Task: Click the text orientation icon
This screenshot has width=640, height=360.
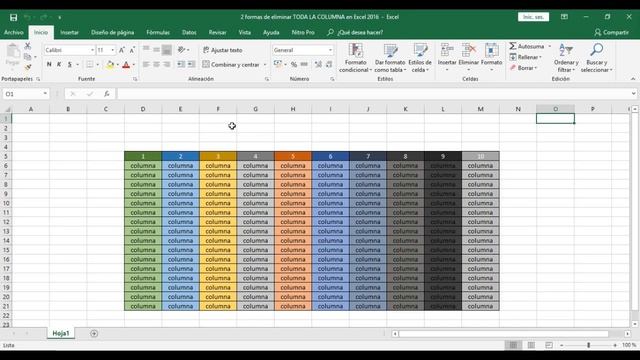Action: point(182,50)
